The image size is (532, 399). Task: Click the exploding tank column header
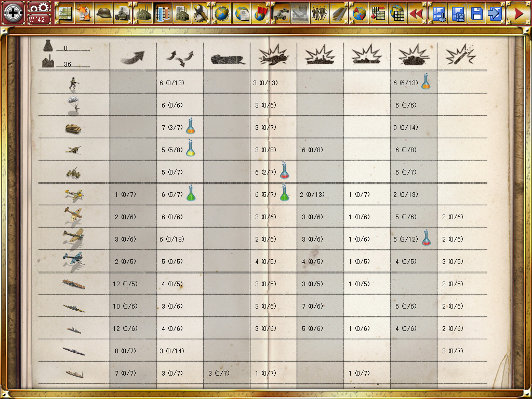[x=414, y=55]
